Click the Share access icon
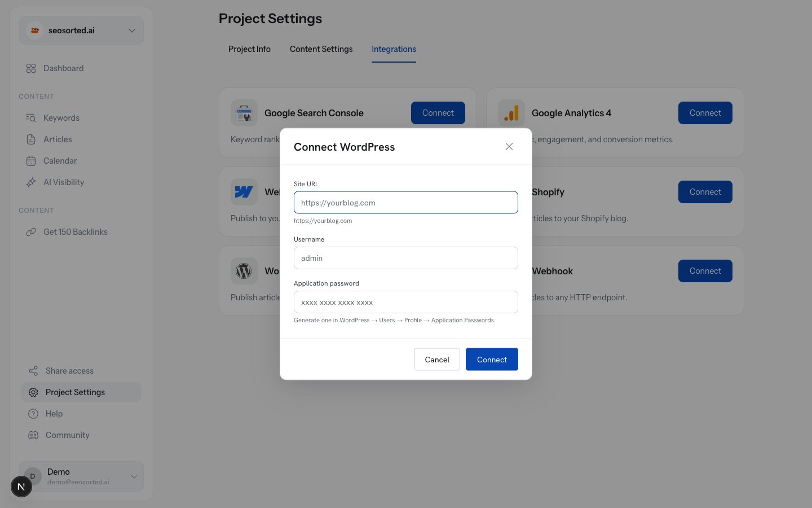 tap(33, 371)
